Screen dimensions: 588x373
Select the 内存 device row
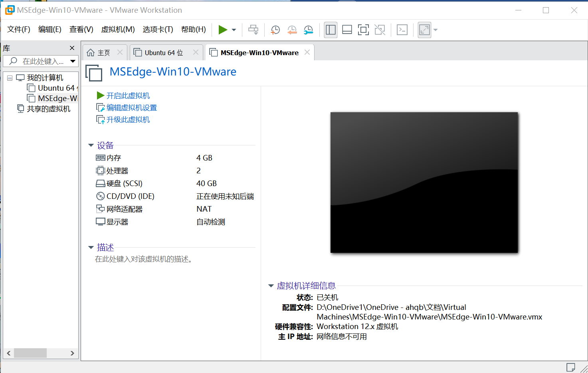pos(175,158)
